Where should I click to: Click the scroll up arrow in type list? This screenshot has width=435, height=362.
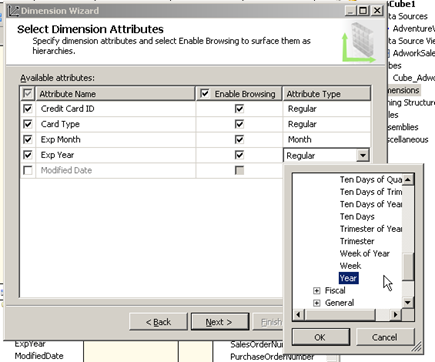click(408, 180)
